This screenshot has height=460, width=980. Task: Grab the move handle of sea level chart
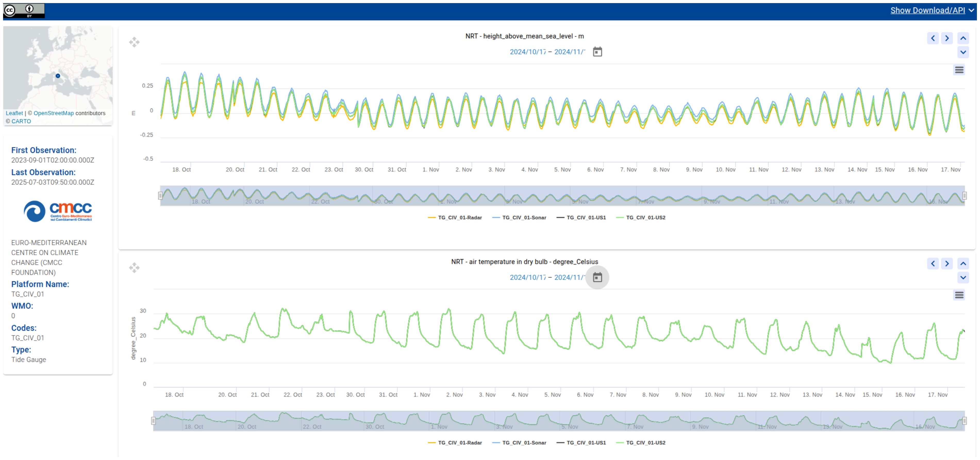134,42
